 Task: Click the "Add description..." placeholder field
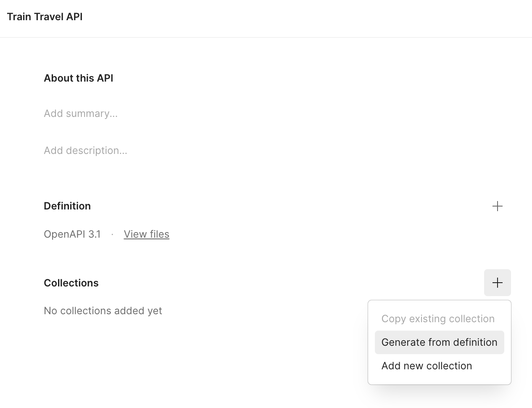[85, 150]
